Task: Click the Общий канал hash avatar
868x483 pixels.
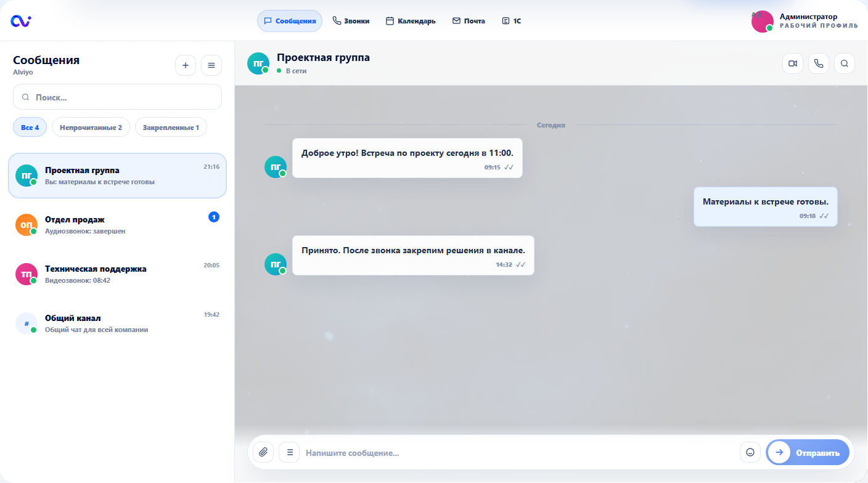Action: [27, 323]
